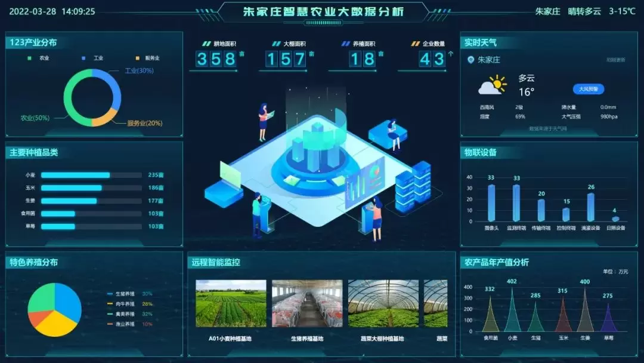Click the 主要种植品类 panel title
Viewport: 644px width, 363px height.
tap(33, 152)
